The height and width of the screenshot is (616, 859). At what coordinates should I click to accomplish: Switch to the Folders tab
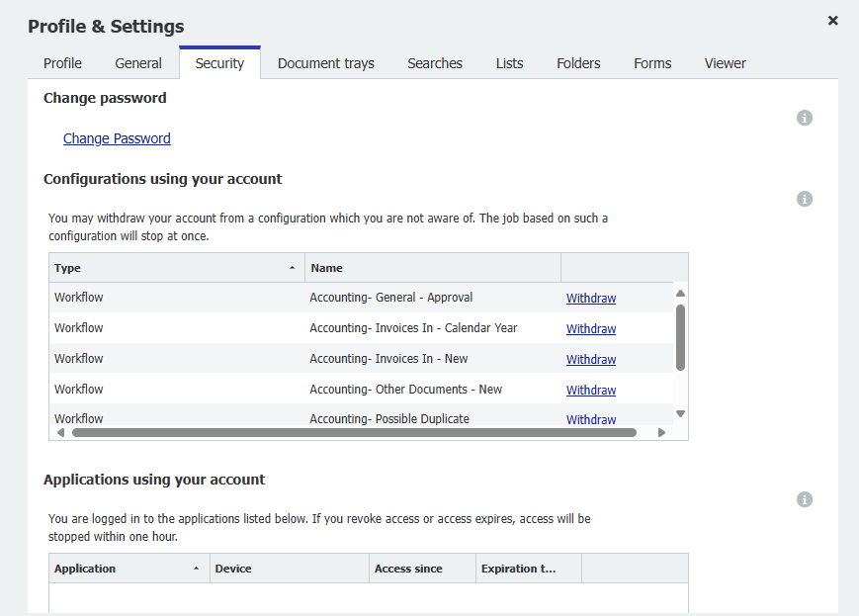(x=578, y=62)
